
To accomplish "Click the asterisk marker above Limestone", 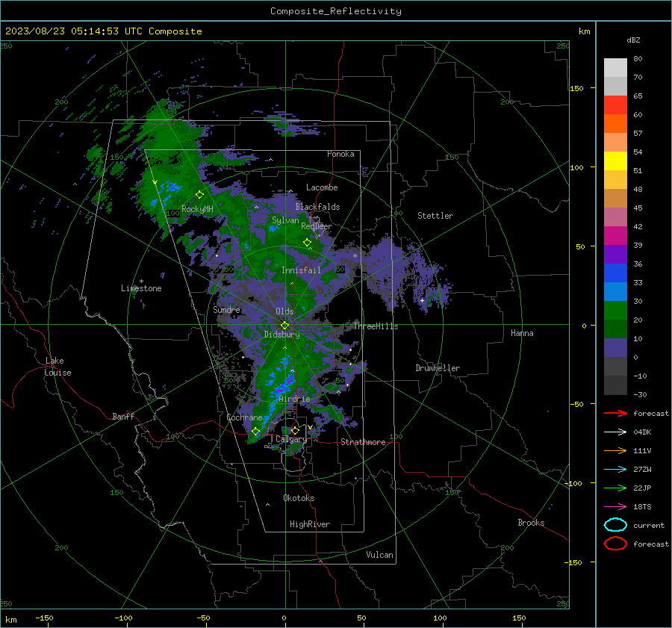I will coord(141,282).
